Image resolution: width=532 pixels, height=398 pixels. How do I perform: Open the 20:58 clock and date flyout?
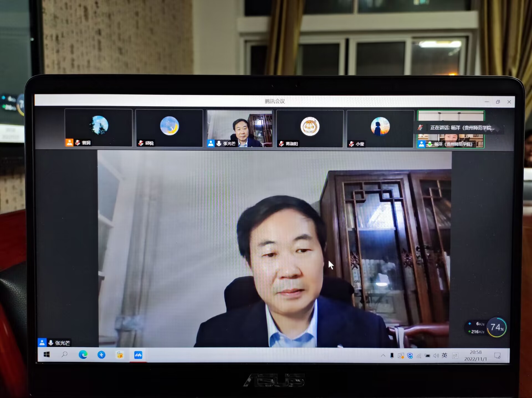tap(475, 355)
